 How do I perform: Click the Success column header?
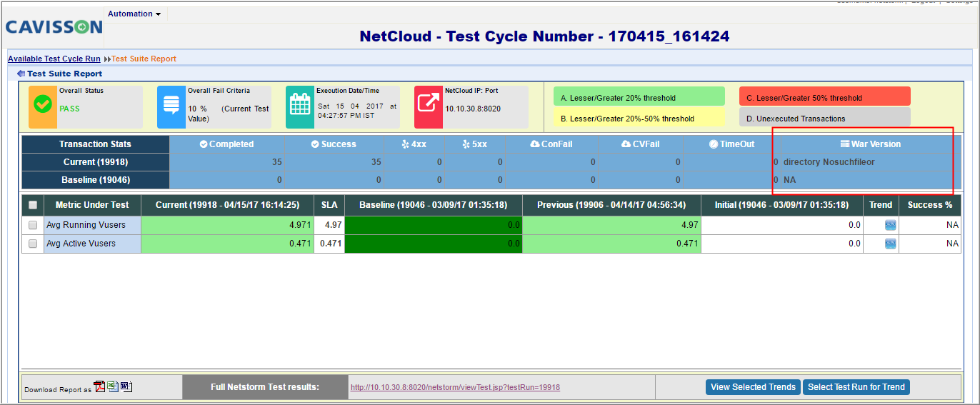coord(334,144)
